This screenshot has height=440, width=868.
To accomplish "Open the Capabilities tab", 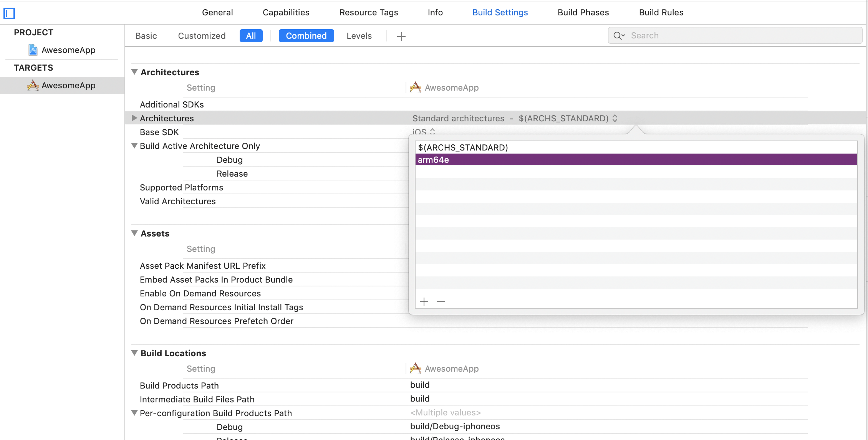I will point(286,12).
